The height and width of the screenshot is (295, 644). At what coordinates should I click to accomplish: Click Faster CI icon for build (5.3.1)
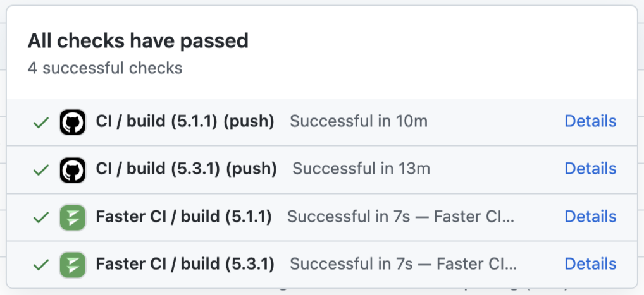pos(73,264)
